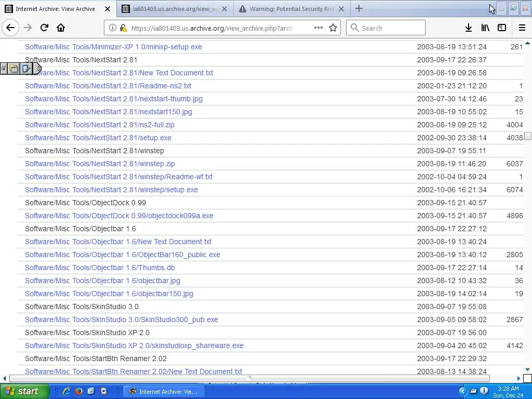Expand hidden system tray icons chevron
532x399 pixels.
pos(462,391)
